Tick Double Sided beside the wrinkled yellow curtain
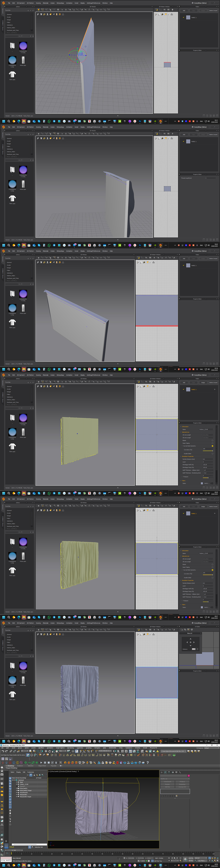 click(213, 578)
